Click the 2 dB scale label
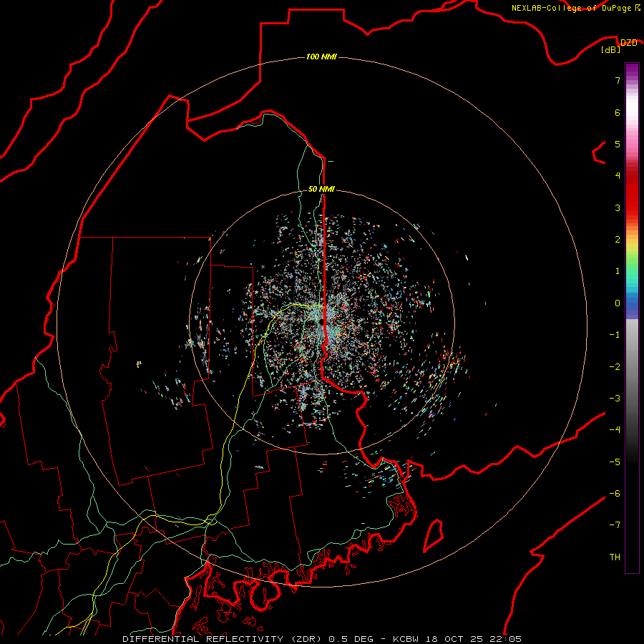The height and width of the screenshot is (644, 644). [x=618, y=240]
